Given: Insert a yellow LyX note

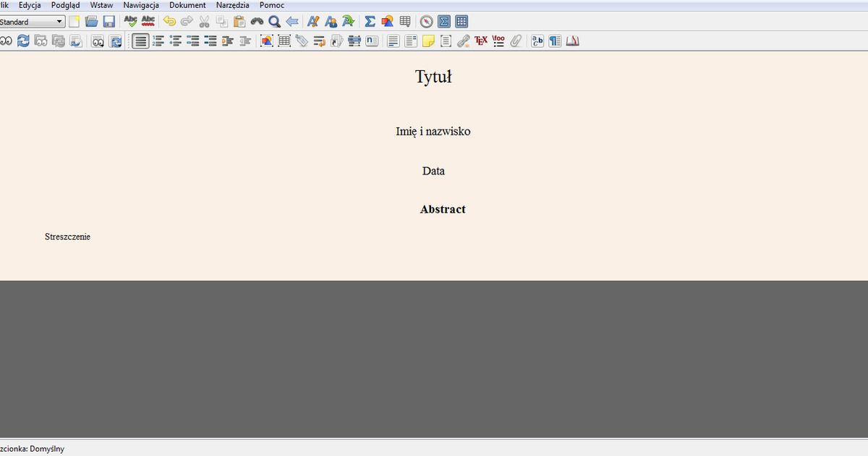Looking at the screenshot, I should (x=428, y=41).
